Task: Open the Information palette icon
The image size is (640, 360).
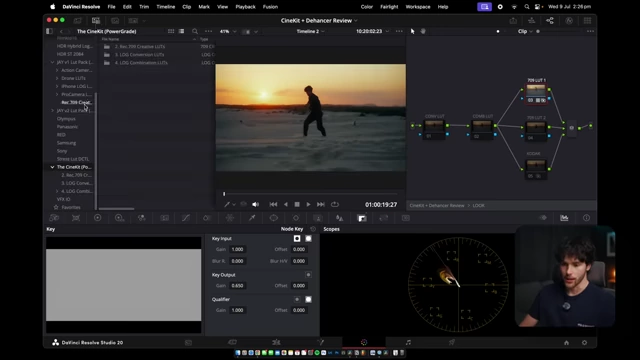Action: (586, 218)
